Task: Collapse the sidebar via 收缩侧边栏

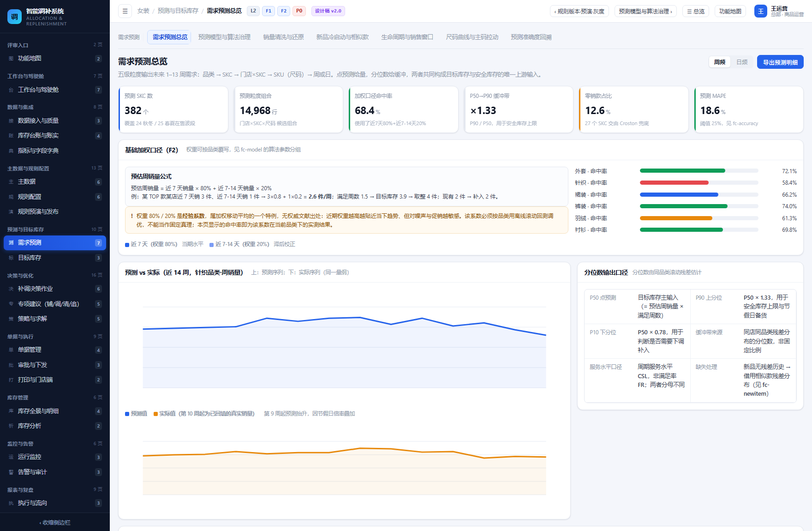Action: pos(55,523)
